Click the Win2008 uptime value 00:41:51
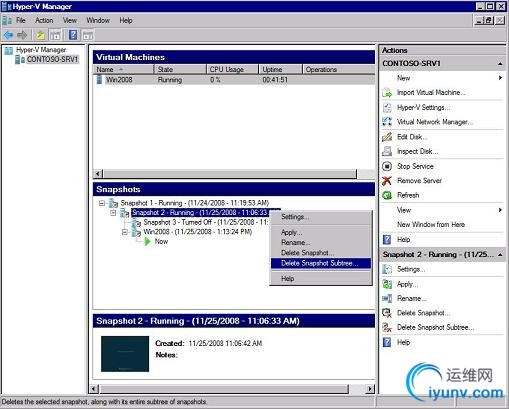The height and width of the screenshot is (409, 509). tap(275, 80)
